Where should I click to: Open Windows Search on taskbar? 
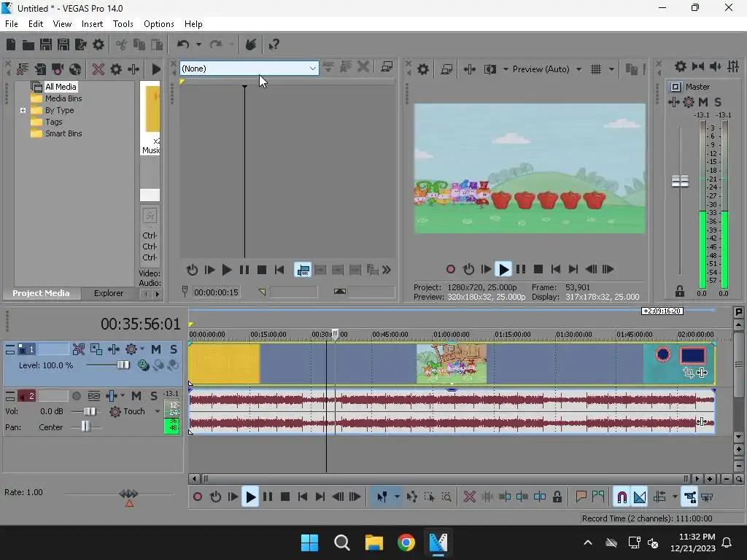(x=341, y=542)
